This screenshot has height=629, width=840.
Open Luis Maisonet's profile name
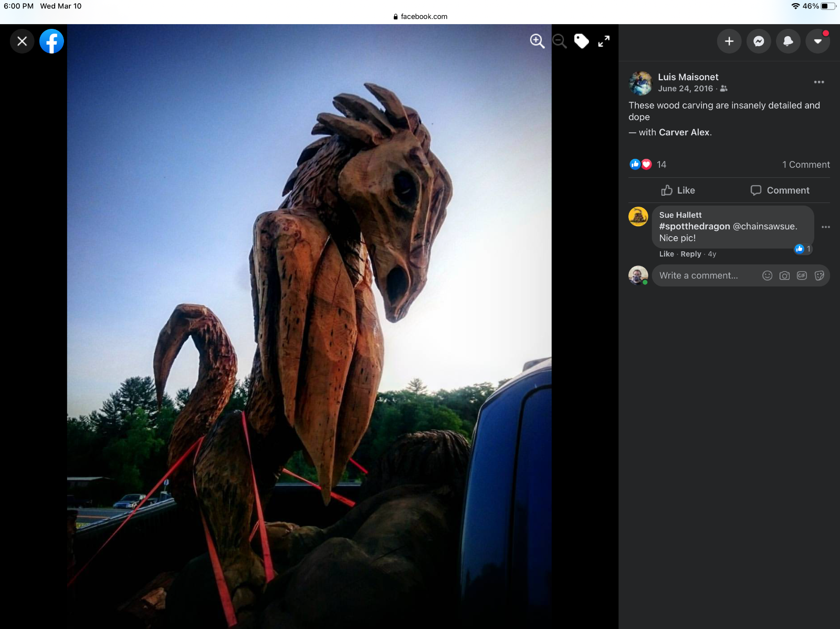point(688,77)
